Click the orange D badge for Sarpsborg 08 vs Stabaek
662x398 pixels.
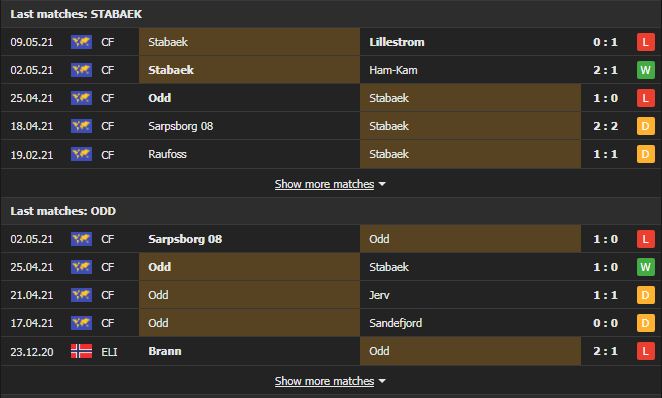pos(646,126)
